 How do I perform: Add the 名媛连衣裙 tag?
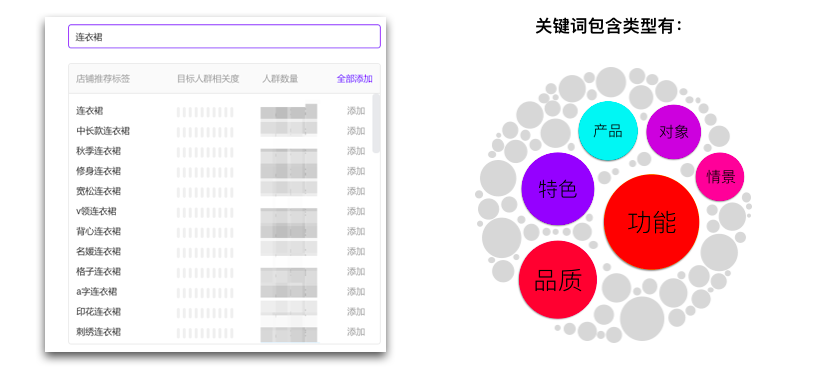(356, 252)
